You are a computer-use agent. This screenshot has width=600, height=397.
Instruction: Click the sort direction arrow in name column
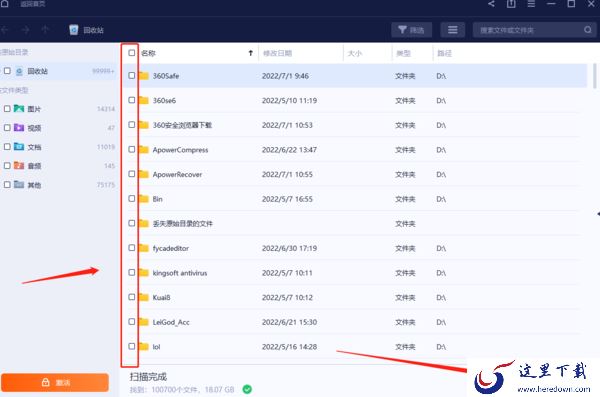point(251,53)
